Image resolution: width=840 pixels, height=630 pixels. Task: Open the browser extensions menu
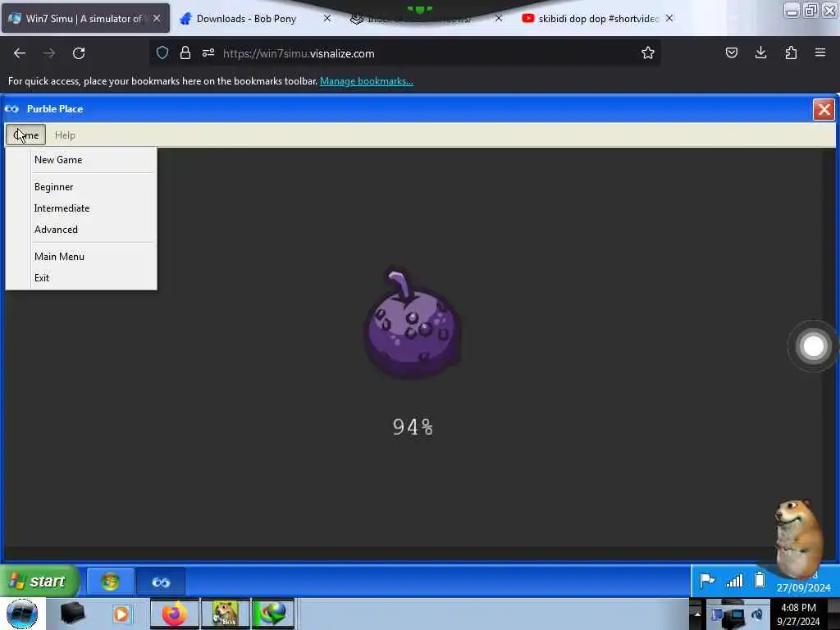791,52
